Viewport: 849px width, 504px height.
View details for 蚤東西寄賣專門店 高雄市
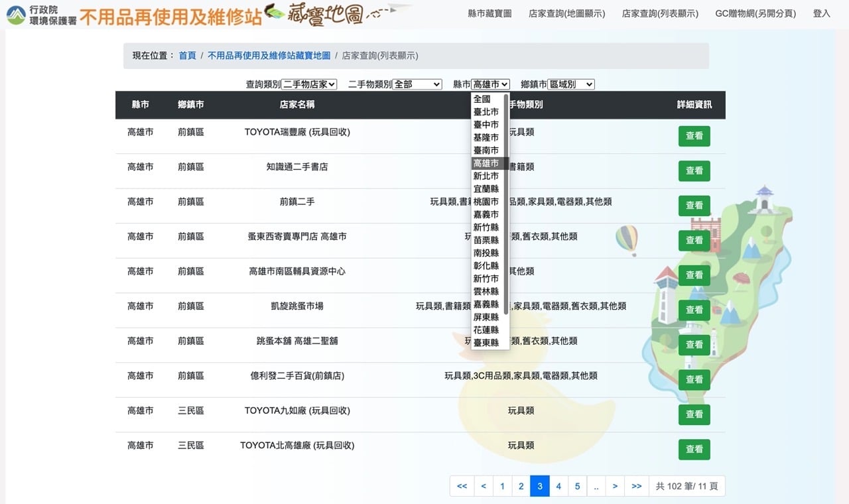click(x=694, y=240)
